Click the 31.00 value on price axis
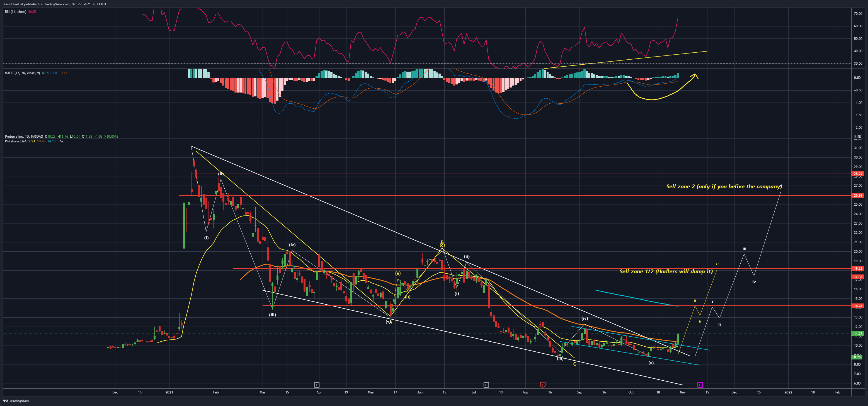Screen dimensions: 868x406 click(x=858, y=148)
